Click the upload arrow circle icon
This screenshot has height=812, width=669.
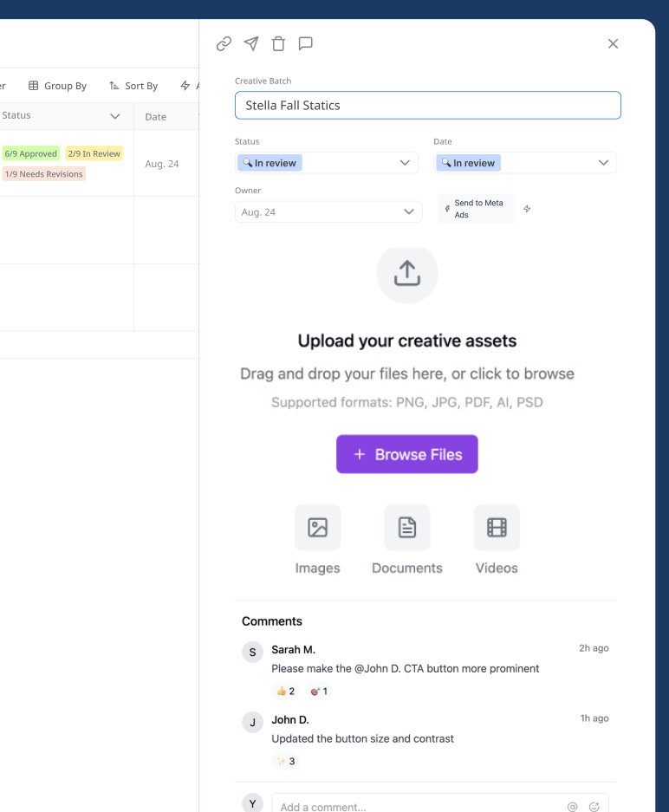pos(407,273)
